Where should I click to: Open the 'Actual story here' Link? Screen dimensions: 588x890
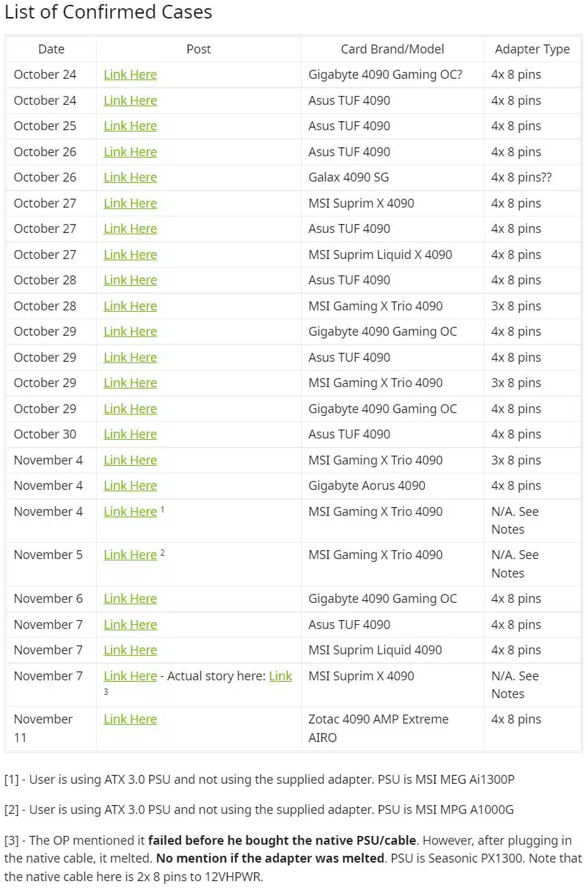(x=280, y=676)
